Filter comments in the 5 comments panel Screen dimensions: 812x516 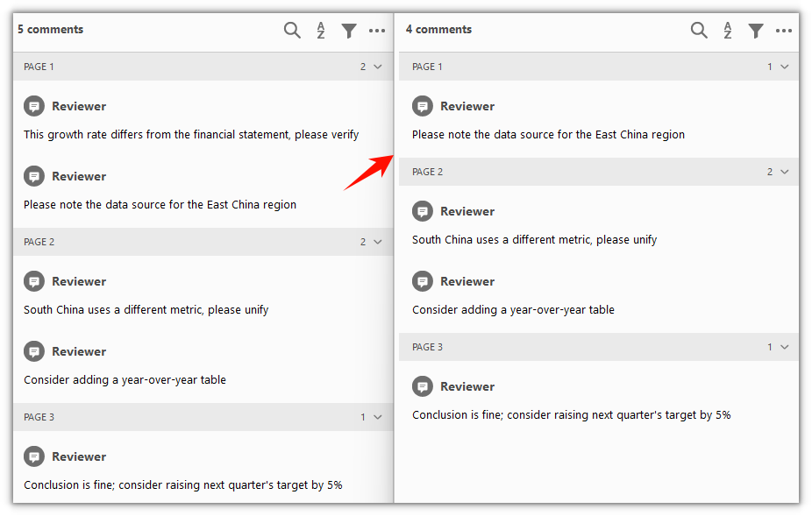[x=349, y=31]
